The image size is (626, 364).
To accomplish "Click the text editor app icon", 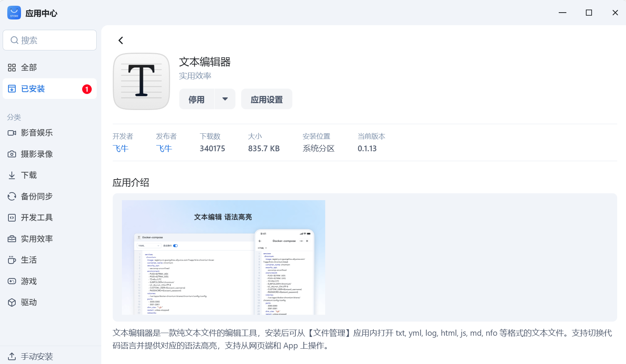I will click(141, 81).
